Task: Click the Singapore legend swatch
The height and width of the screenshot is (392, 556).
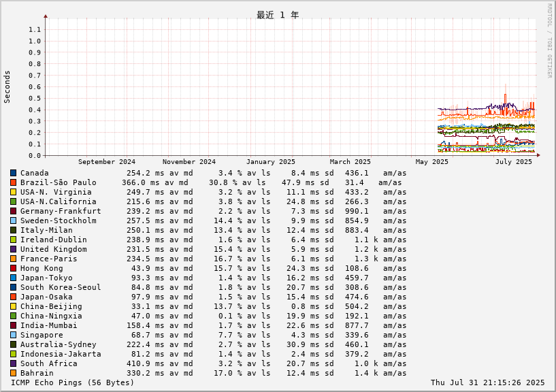Action: click(x=13, y=336)
